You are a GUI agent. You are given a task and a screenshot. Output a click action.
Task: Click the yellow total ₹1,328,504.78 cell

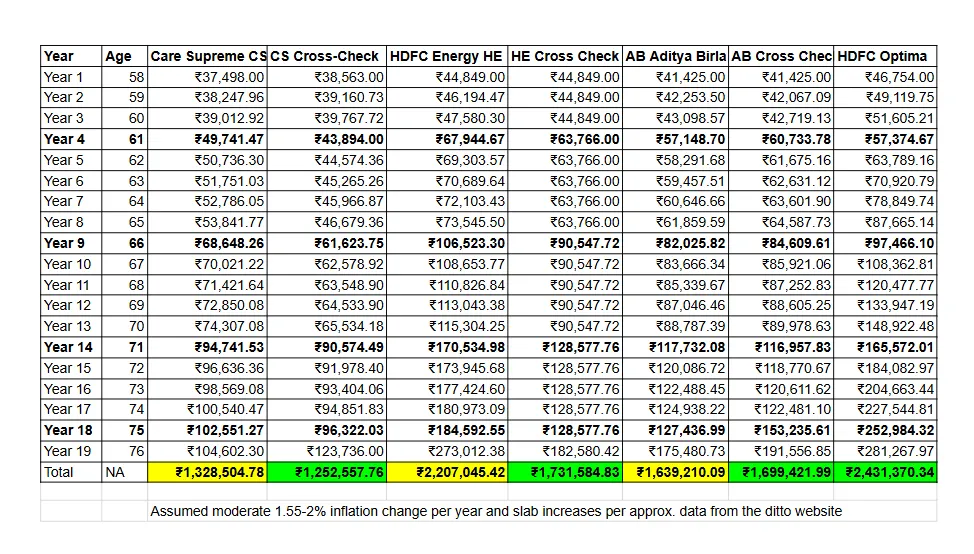[x=207, y=472]
